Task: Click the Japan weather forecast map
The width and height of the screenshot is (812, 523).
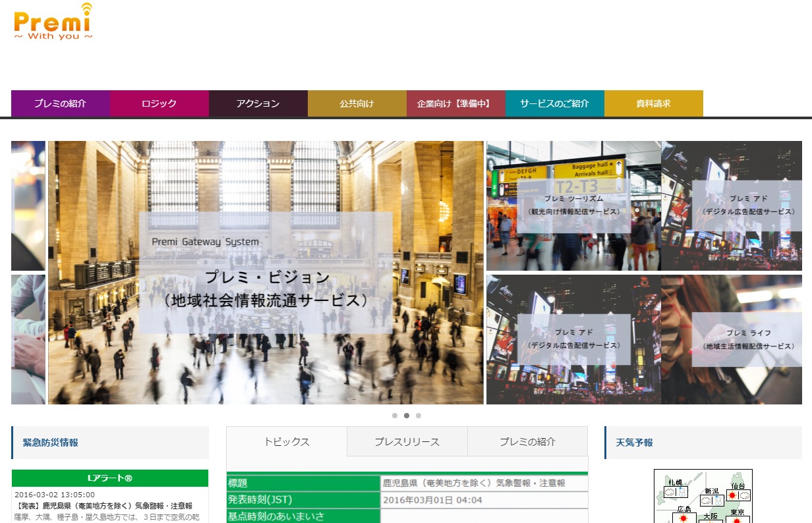Action: pos(703,496)
